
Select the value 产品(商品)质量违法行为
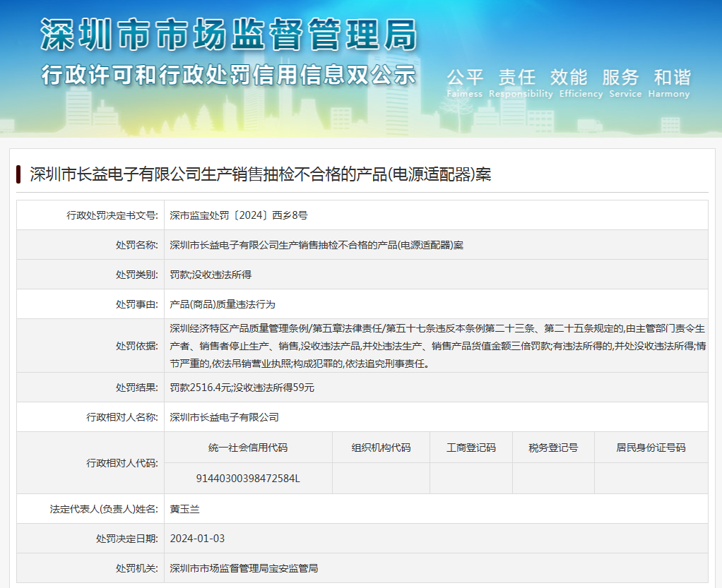[223, 304]
